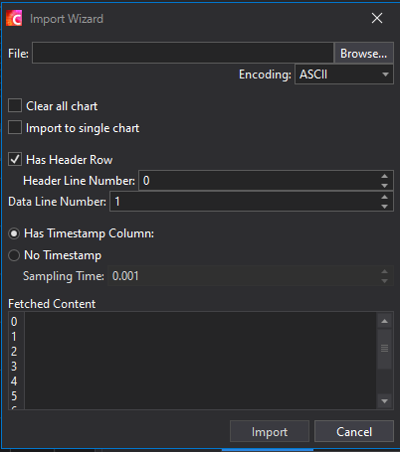Close the Import Wizard dialog
Screen dimensions: 400x452
377,18
